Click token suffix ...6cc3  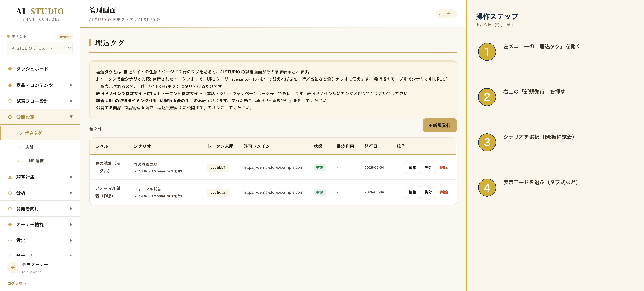point(218,192)
